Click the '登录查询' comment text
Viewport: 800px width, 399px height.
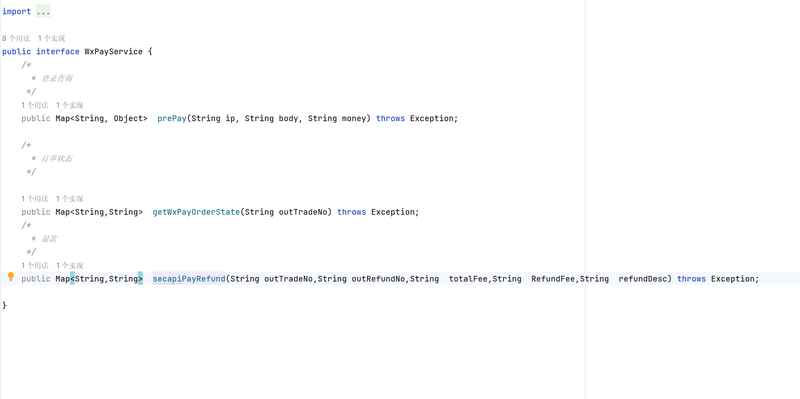pyautogui.click(x=57, y=79)
